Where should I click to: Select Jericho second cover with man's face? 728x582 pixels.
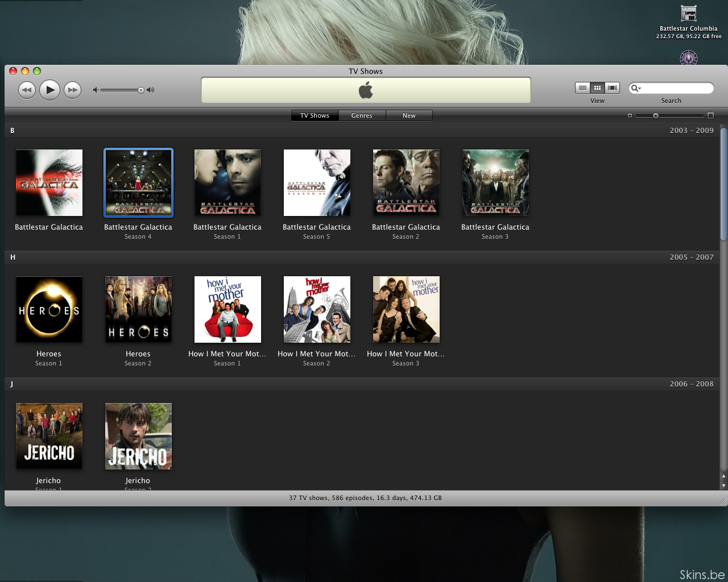(x=138, y=436)
